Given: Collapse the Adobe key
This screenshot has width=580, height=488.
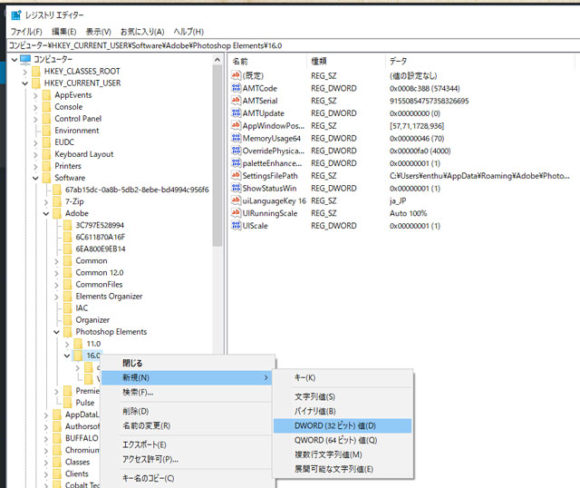Looking at the screenshot, I should tap(46, 213).
